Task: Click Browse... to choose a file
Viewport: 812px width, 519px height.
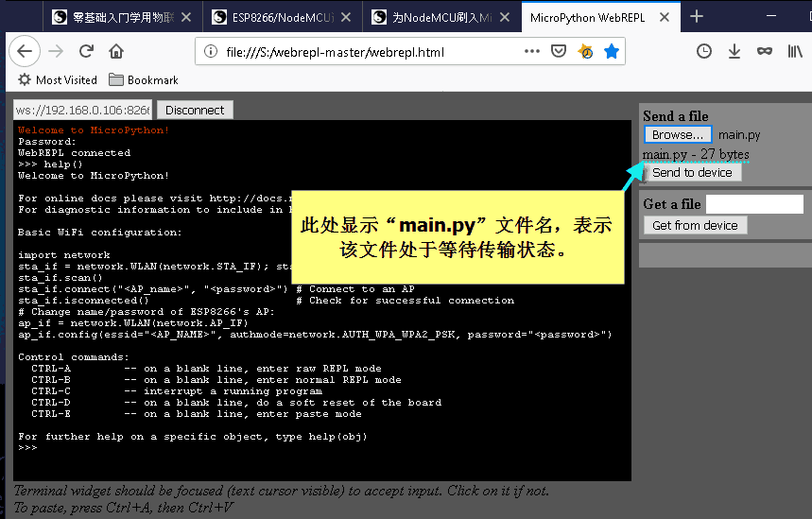Action: click(x=678, y=134)
